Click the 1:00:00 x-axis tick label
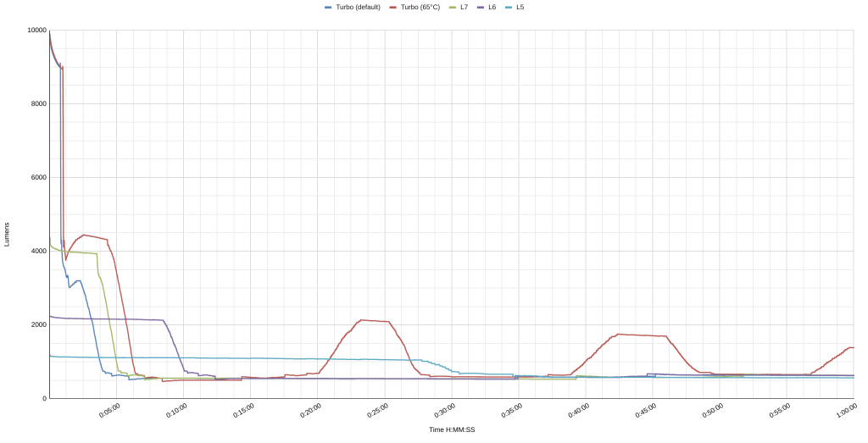868x443 pixels. [845, 412]
